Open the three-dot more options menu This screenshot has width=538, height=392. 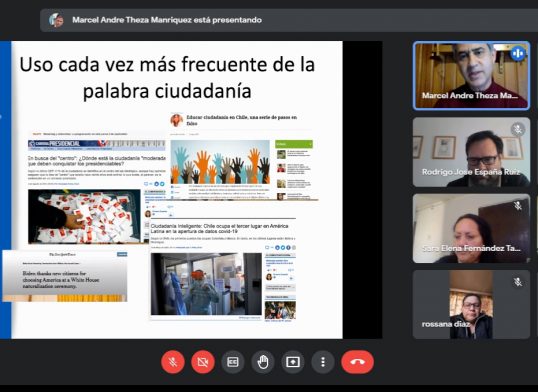click(323, 362)
